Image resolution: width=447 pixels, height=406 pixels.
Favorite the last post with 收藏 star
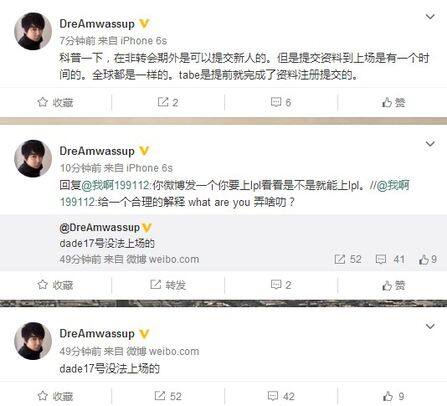55,396
